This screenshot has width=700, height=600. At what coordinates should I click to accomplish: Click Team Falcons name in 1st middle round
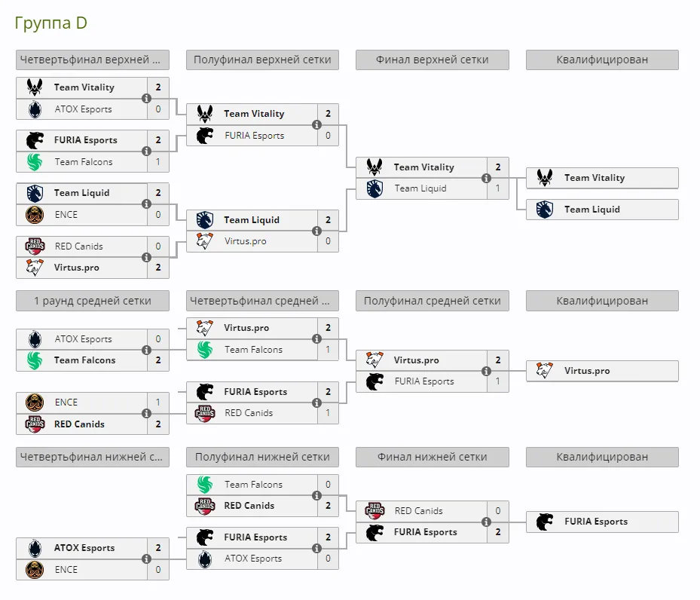(x=85, y=360)
